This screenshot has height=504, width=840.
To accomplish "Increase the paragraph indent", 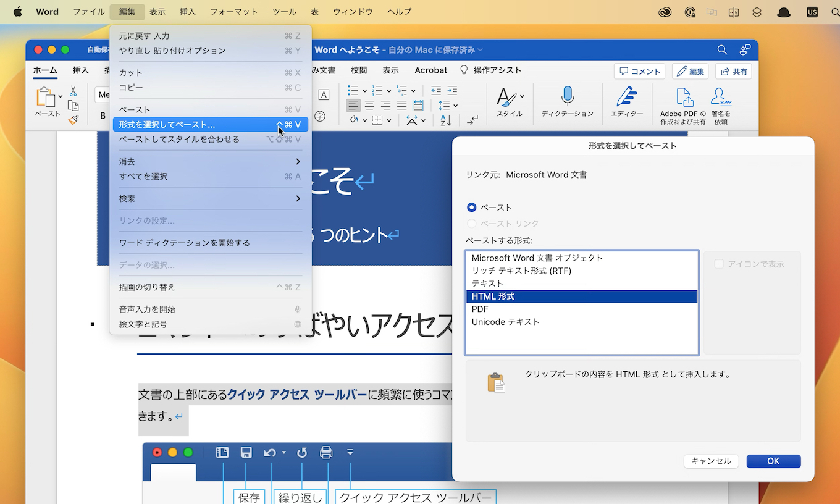I will [x=452, y=90].
